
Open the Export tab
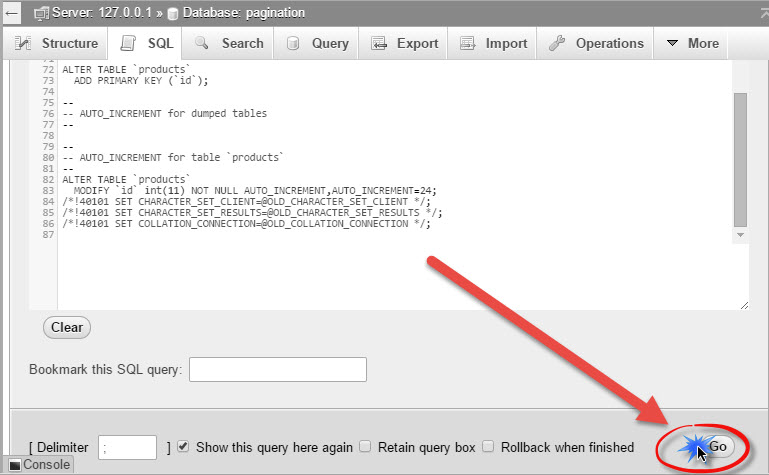(403, 43)
